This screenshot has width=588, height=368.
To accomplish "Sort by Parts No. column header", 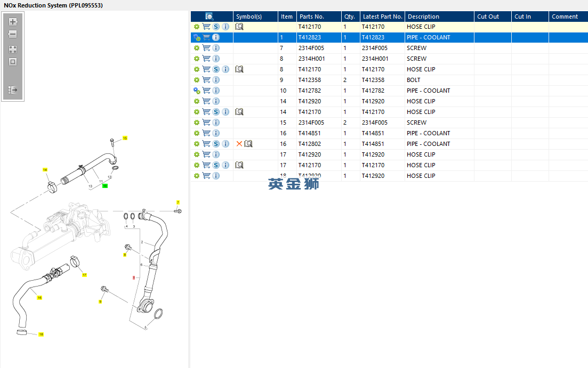I will tap(319, 17).
